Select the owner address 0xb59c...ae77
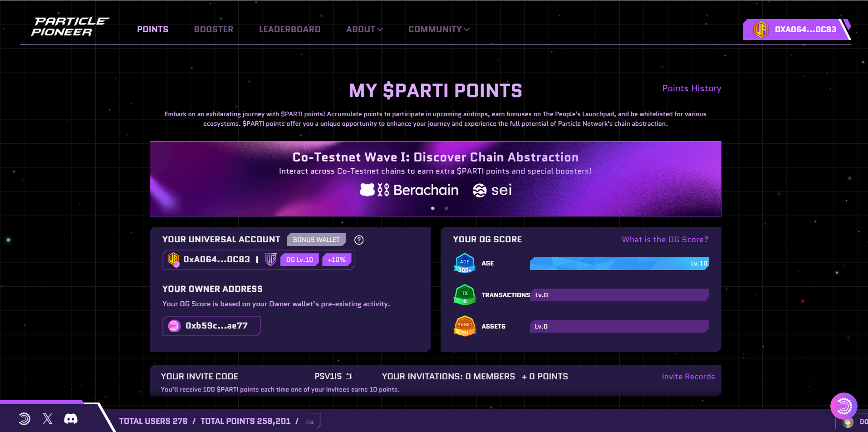Viewport: 868px width, 432px height. pos(211,326)
